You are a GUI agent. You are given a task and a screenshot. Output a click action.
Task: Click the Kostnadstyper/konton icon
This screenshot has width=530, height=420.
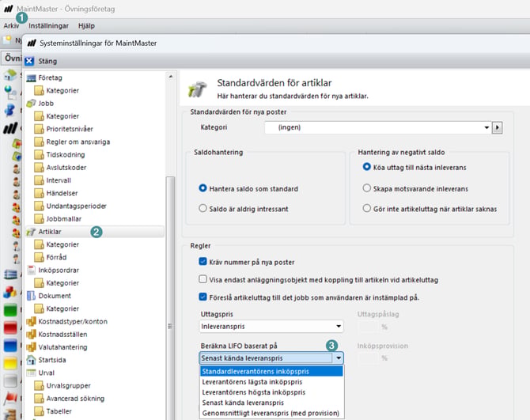(x=31, y=321)
